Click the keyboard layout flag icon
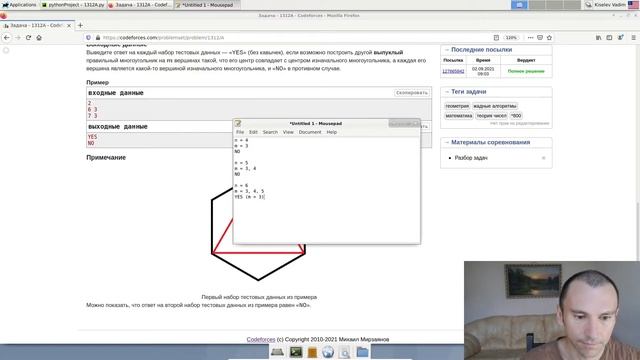This screenshot has height=360, width=640. click(633, 5)
